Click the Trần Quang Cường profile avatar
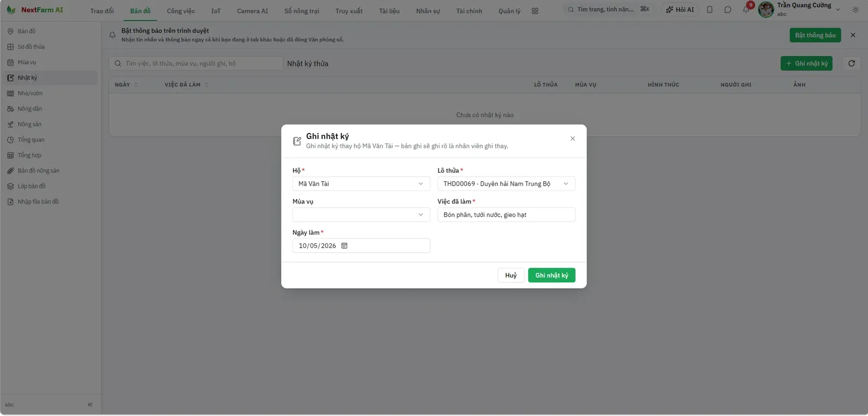868x416 pixels. pyautogui.click(x=766, y=10)
